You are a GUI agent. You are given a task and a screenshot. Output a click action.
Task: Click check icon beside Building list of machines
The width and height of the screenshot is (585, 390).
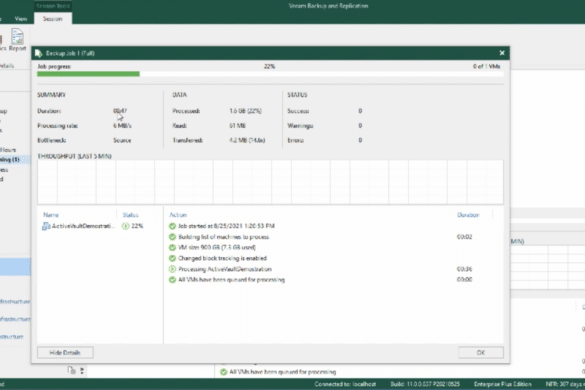(x=172, y=237)
